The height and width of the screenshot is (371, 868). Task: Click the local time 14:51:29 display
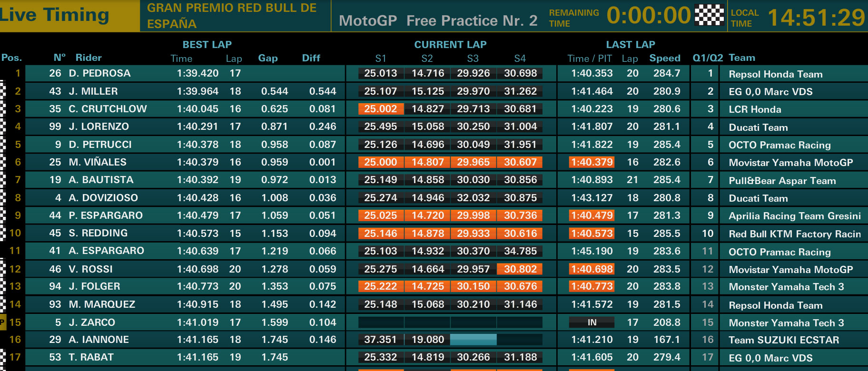coord(816,18)
